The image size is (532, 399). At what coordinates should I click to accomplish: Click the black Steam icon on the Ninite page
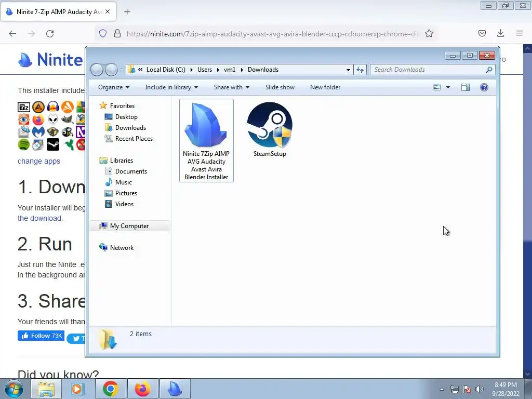coord(53,144)
